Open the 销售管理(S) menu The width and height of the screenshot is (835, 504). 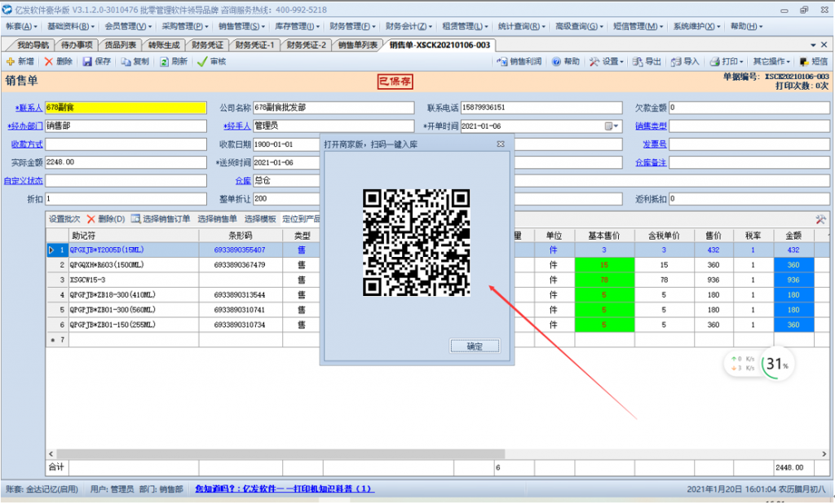point(242,26)
